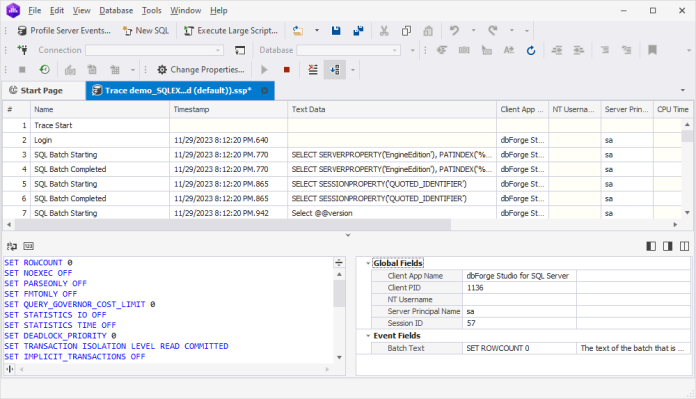
Task: Click Profile Server Events button
Action: click(64, 31)
